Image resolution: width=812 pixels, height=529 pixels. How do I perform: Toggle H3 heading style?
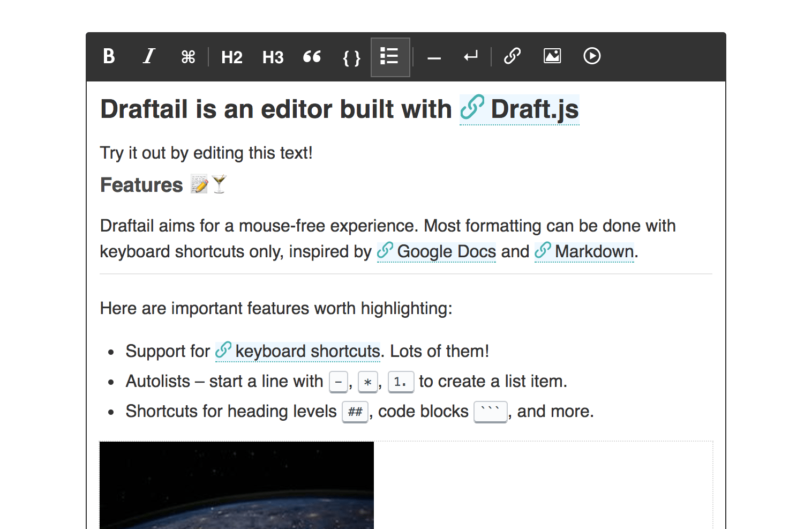click(273, 56)
